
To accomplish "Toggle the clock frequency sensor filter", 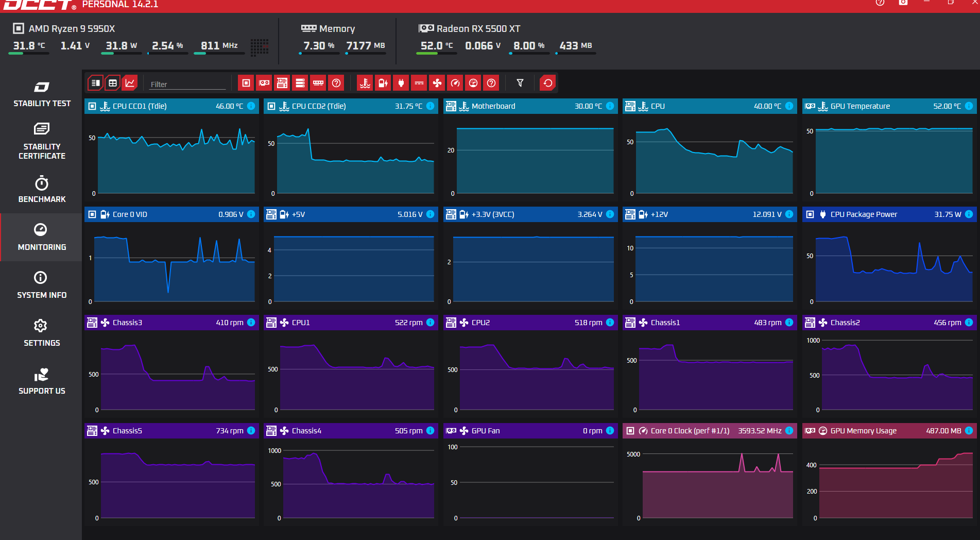I will [455, 83].
